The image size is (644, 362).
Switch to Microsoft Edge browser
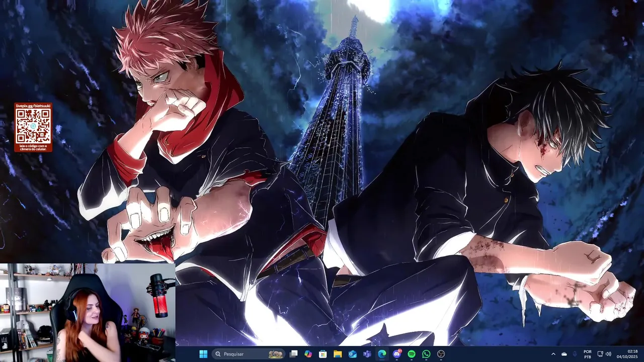coord(382,354)
